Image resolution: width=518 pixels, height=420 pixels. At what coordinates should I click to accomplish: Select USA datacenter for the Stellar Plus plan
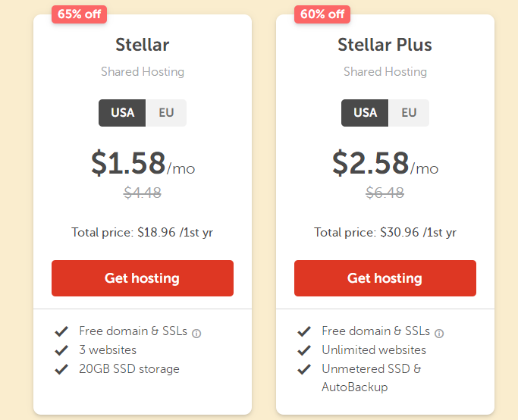[365, 113]
